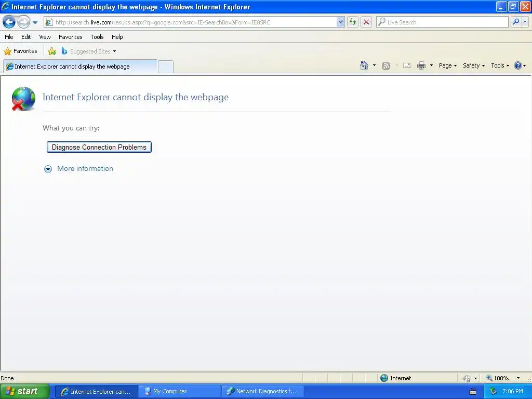Screen dimensions: 532x399
Task: Click the RSS Feeds icon
Action: point(386,66)
